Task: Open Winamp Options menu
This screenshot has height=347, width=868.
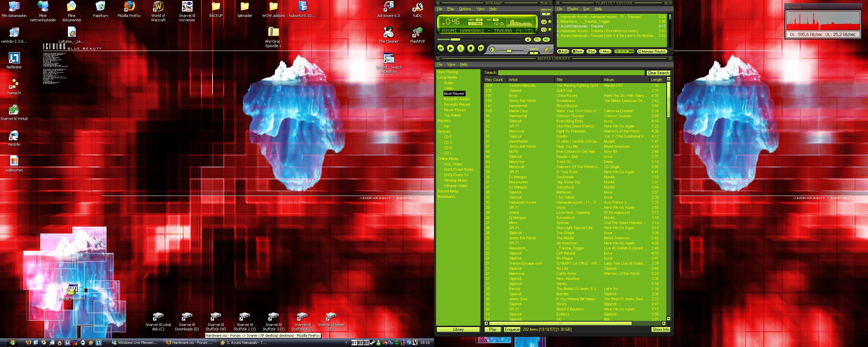Action: click(x=465, y=9)
